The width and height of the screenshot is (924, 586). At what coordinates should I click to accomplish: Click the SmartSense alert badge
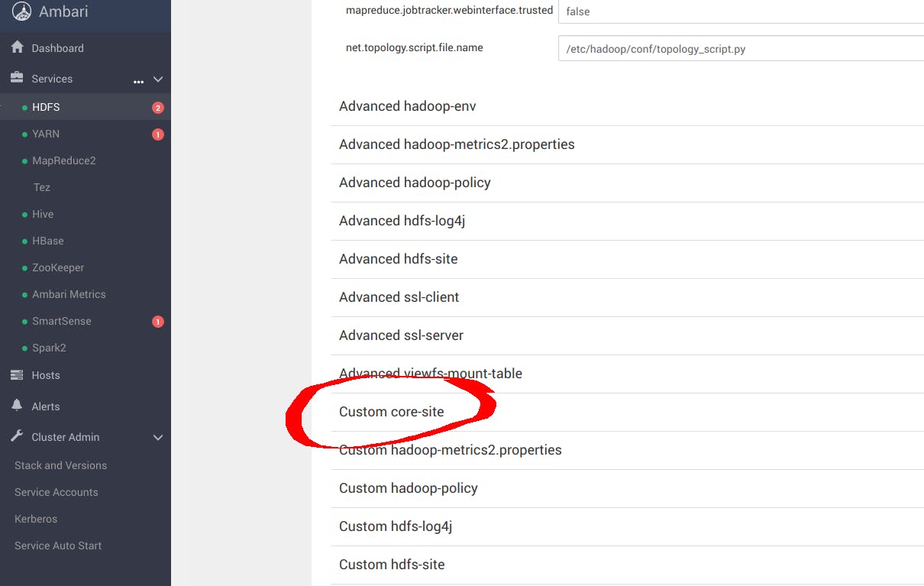click(158, 322)
